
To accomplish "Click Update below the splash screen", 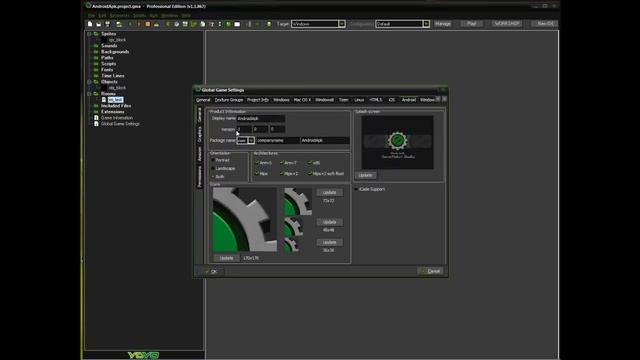I will 365,175.
